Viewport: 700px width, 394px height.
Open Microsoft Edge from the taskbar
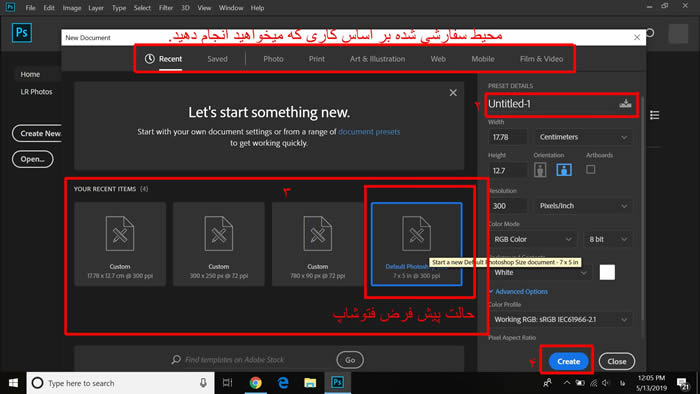pyautogui.click(x=283, y=383)
